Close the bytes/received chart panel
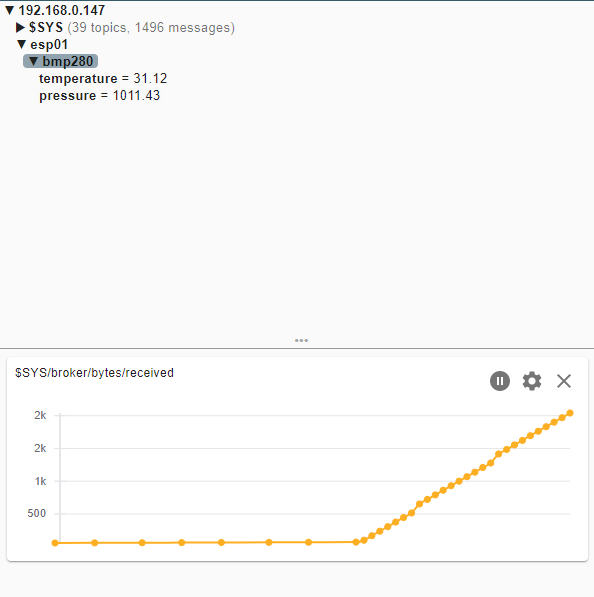 point(564,381)
